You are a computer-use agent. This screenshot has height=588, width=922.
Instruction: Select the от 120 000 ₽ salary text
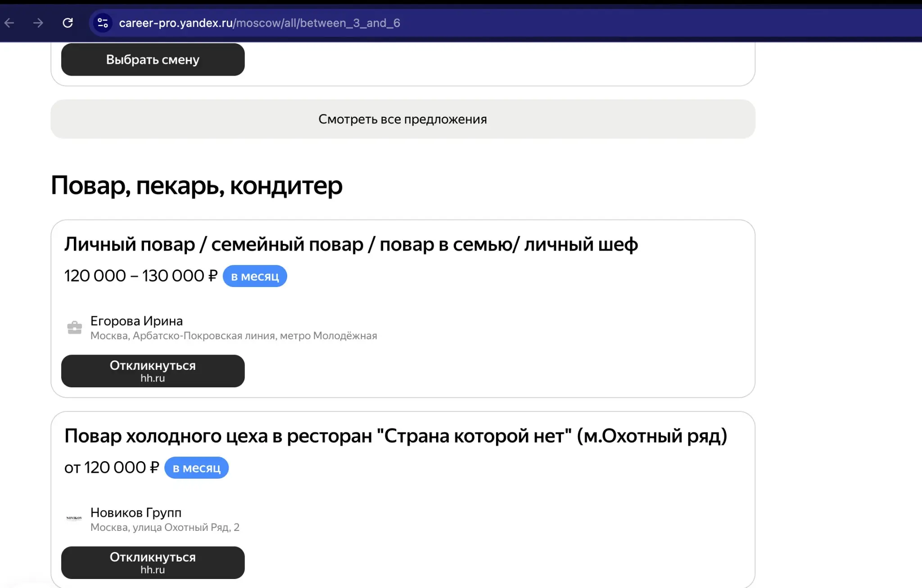click(112, 467)
